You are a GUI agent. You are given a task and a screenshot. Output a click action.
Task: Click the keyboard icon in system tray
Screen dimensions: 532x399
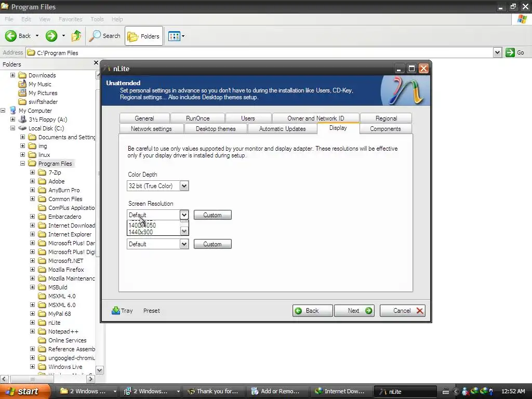click(446, 392)
